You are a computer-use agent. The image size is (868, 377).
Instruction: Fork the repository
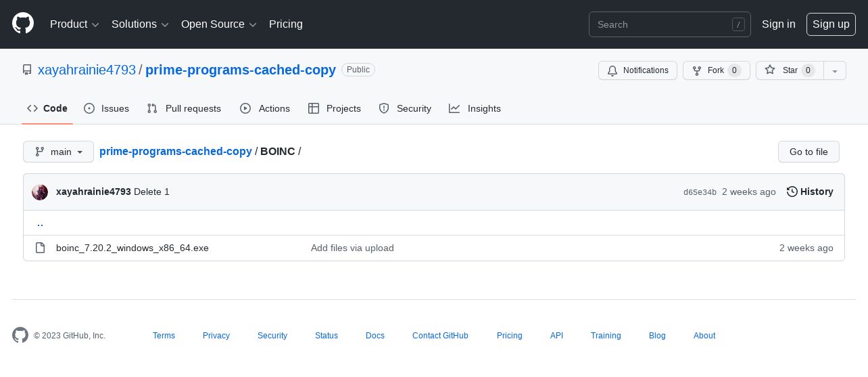(717, 70)
